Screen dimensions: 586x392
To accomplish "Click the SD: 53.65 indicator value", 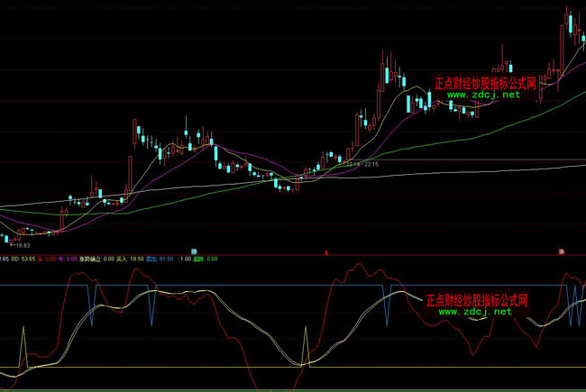I will pyautogui.click(x=23, y=259).
